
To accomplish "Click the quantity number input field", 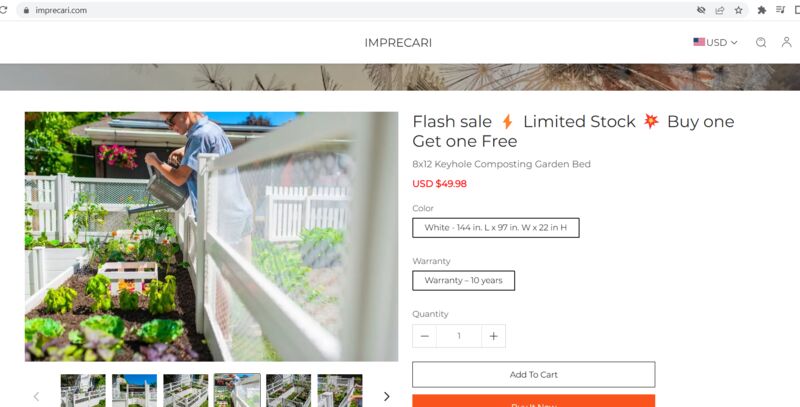I will point(459,336).
